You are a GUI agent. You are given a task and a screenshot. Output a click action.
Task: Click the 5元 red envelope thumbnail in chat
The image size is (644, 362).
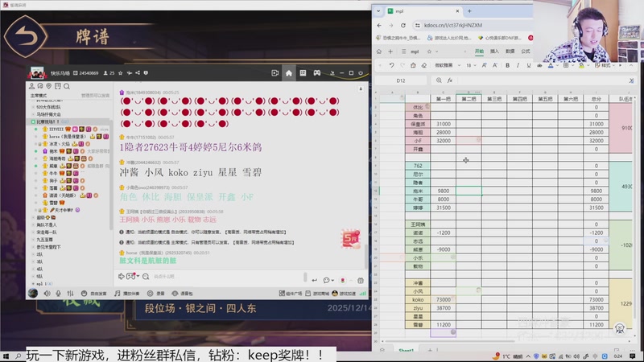click(350, 239)
